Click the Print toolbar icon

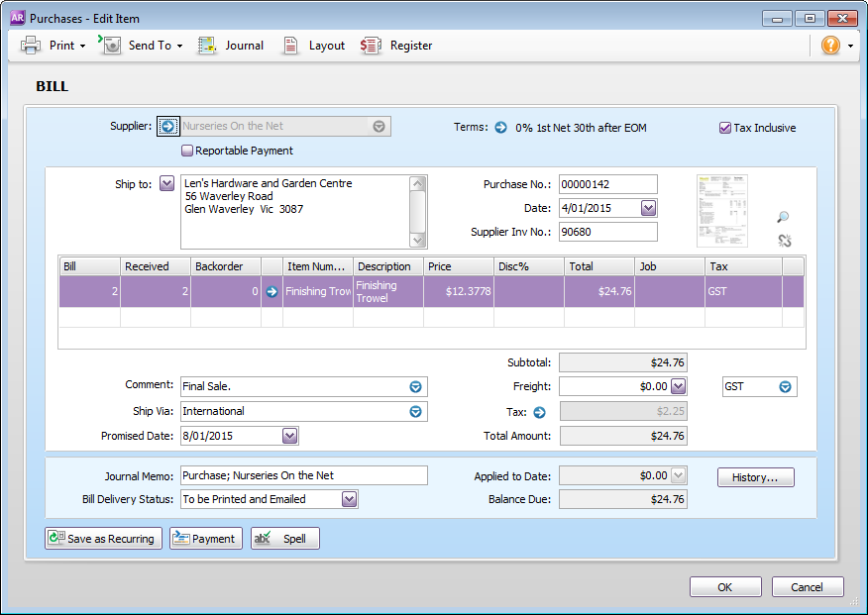[x=32, y=46]
